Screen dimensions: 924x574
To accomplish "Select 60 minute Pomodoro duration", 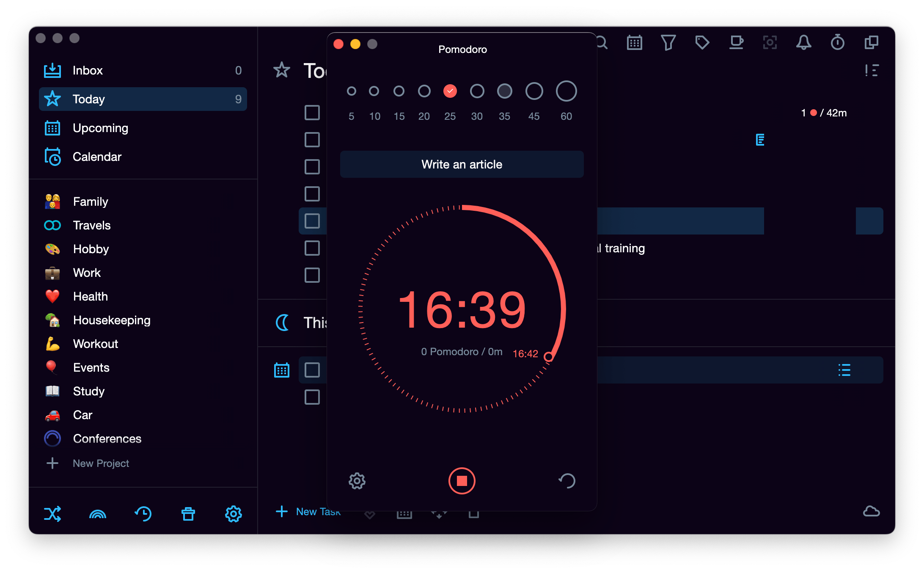I will pos(566,91).
